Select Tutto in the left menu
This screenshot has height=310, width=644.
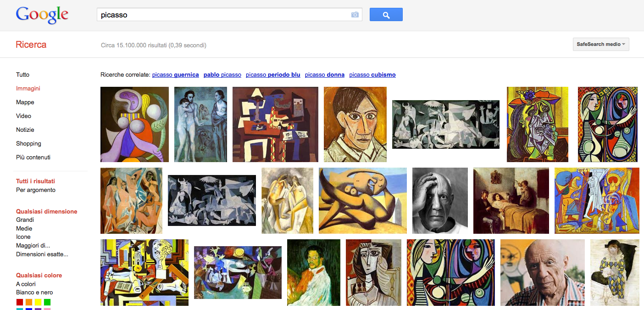[x=22, y=74]
